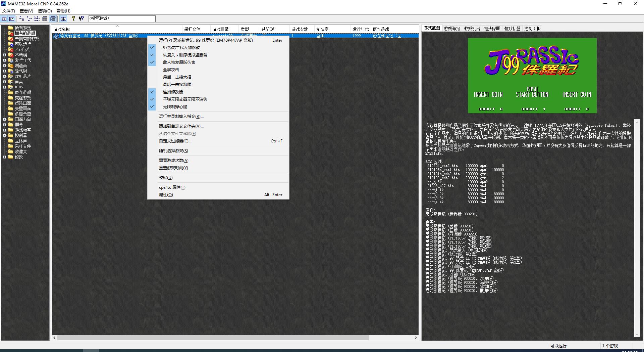Toggle the folder list pane toolbar icon
This screenshot has width=644, height=352.
click(x=4, y=19)
